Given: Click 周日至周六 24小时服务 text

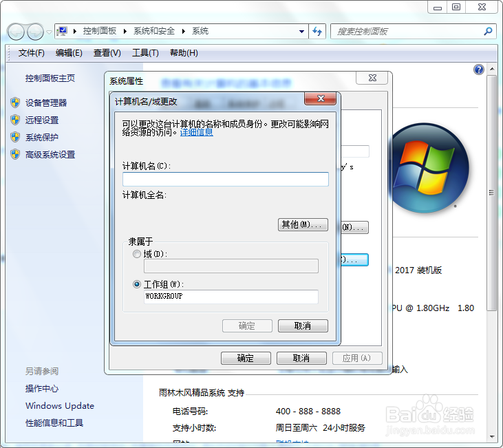Looking at the screenshot, I should [320, 428].
